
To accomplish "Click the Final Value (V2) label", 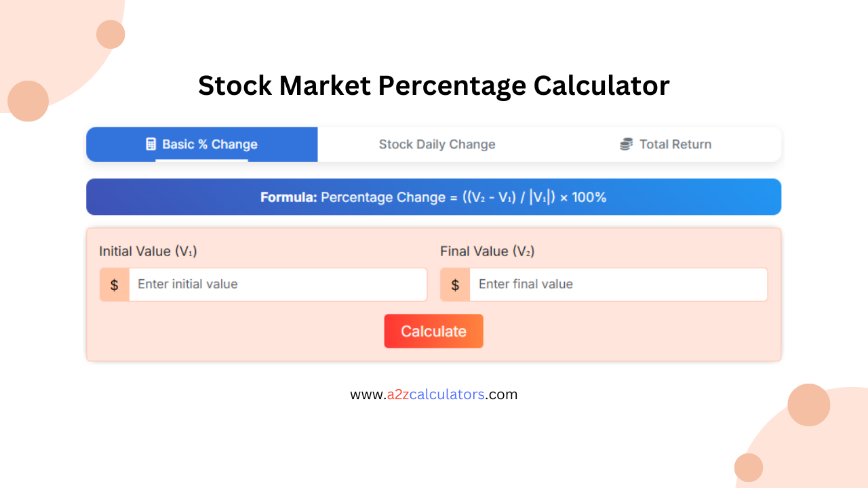I will pos(486,251).
